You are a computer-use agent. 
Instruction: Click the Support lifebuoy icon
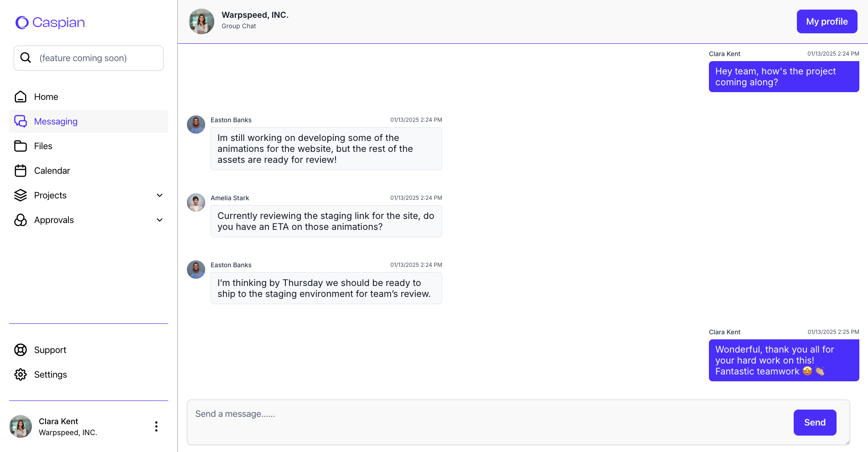[x=21, y=350]
